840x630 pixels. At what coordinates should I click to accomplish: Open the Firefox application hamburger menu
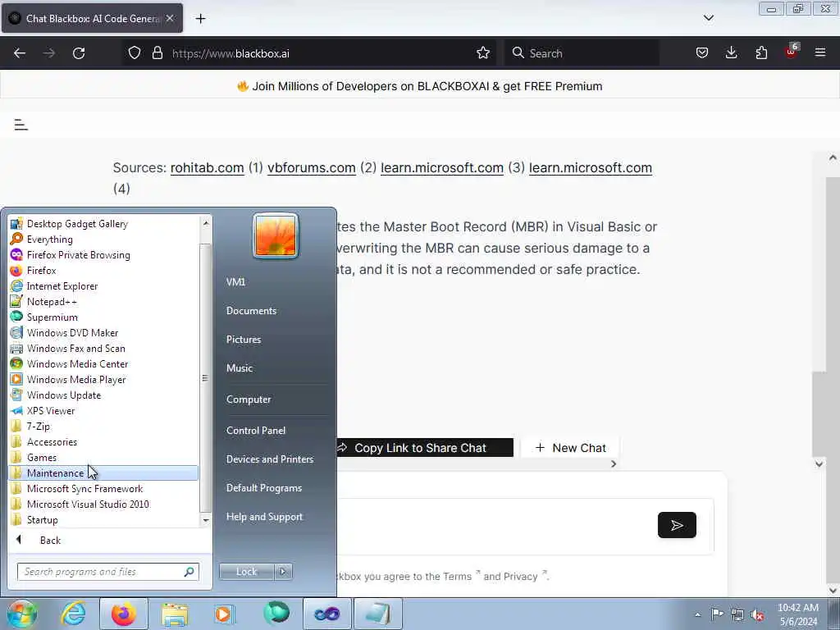click(820, 53)
